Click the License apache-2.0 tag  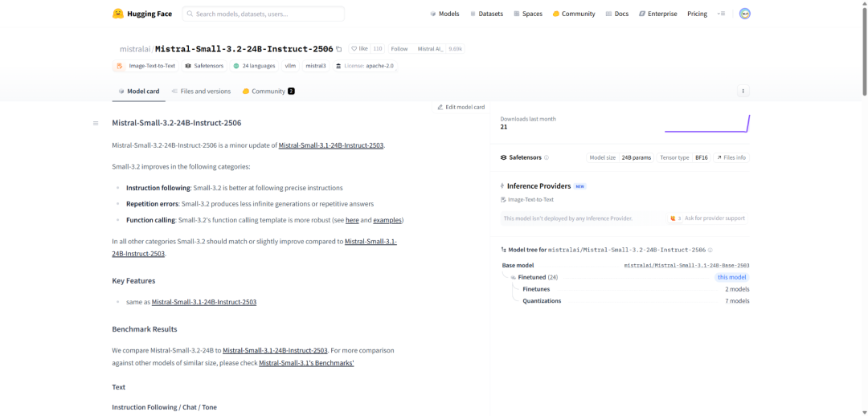pos(365,66)
